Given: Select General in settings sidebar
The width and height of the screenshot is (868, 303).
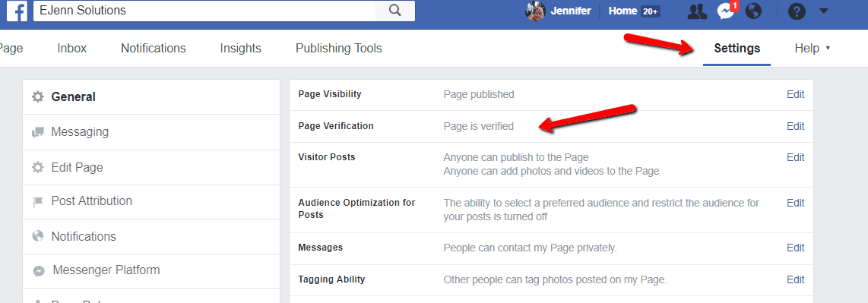Looking at the screenshot, I should pos(151,96).
